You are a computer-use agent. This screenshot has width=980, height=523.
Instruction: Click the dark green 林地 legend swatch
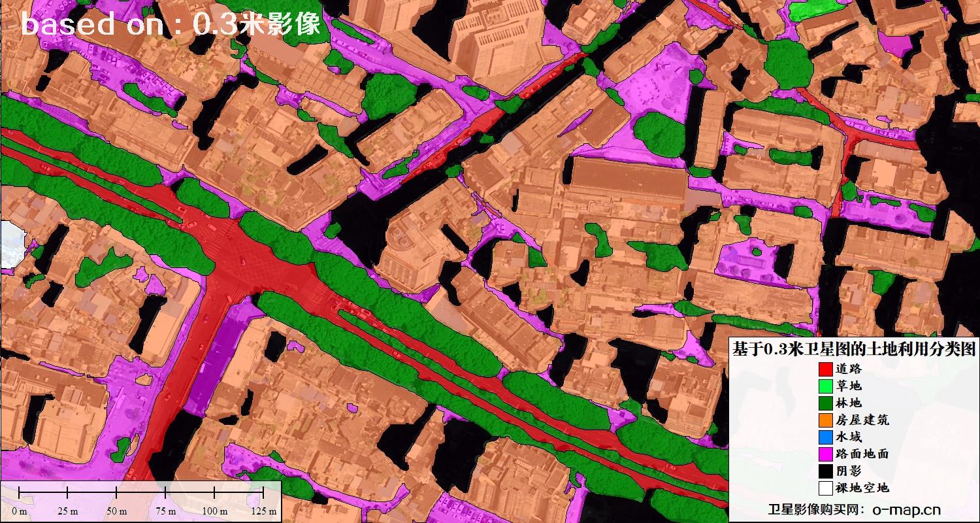(x=826, y=403)
